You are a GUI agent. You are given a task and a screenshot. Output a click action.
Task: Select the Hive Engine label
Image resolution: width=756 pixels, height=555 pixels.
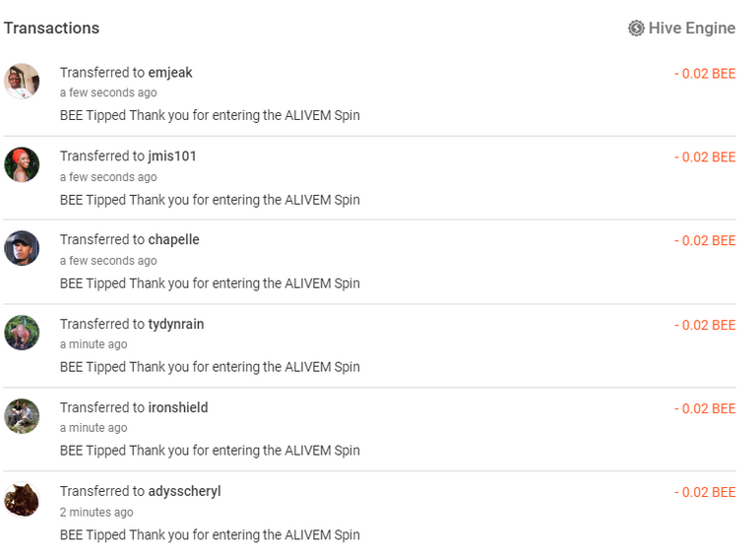692,28
